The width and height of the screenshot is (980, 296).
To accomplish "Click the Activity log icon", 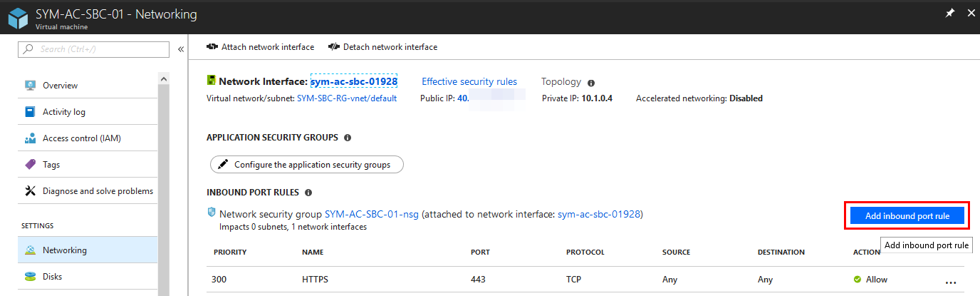I will tap(30, 112).
